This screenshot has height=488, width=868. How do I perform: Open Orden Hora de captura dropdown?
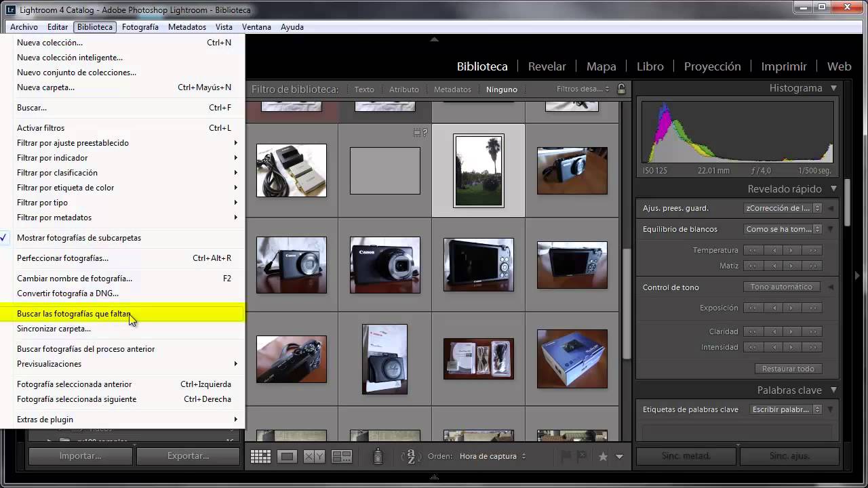click(493, 456)
